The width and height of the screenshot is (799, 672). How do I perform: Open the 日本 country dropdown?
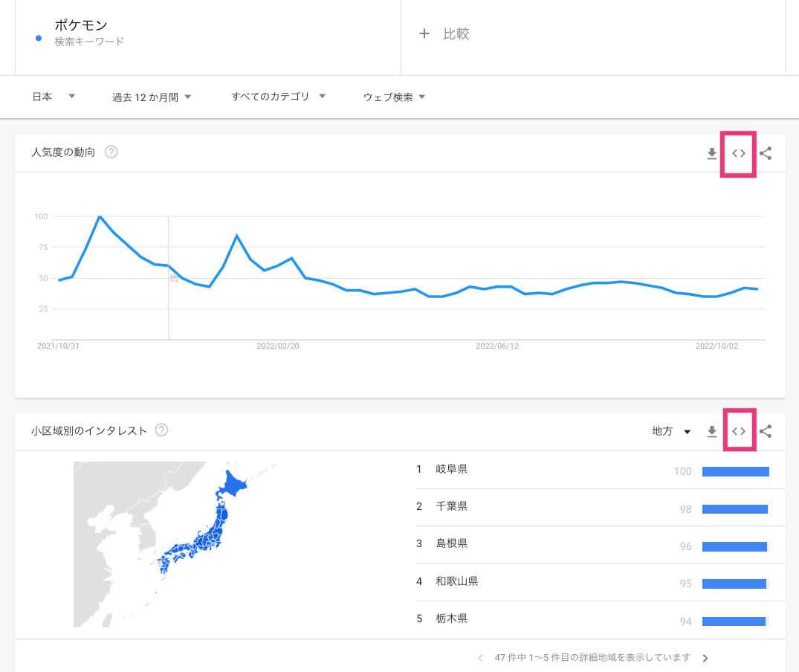point(54,97)
